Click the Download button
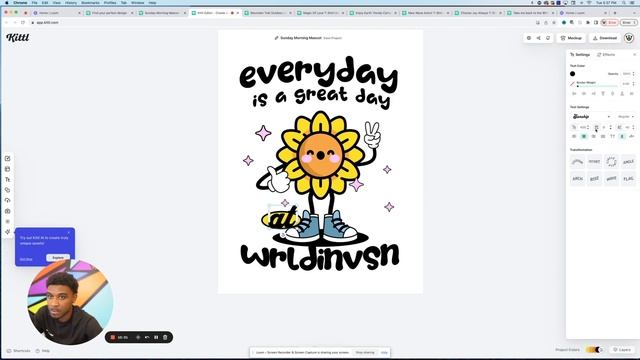Viewport: 640px width, 360px height. (x=605, y=38)
